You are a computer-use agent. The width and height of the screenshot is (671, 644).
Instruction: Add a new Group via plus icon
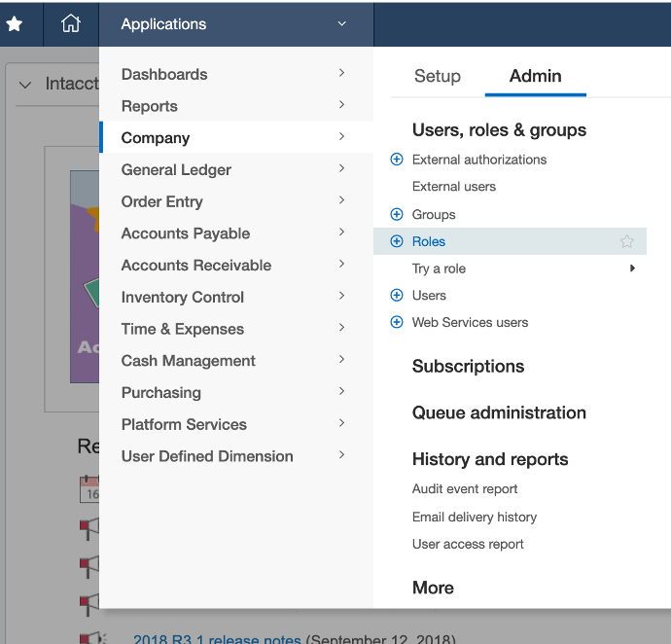pyautogui.click(x=397, y=214)
